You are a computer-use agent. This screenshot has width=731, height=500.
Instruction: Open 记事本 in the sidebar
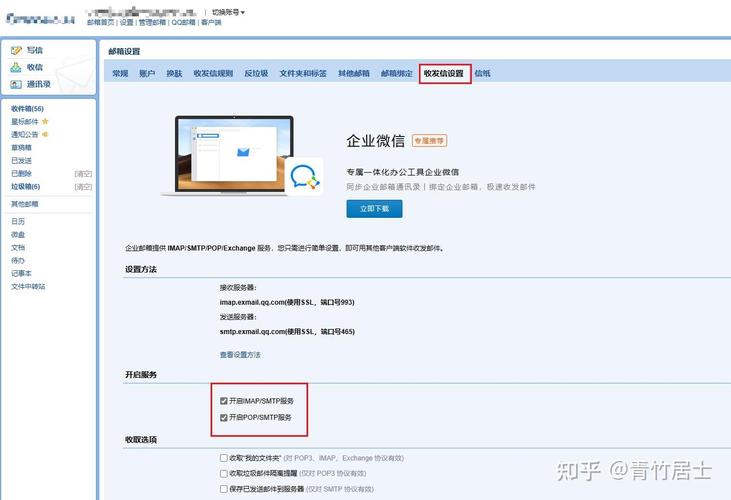21,274
